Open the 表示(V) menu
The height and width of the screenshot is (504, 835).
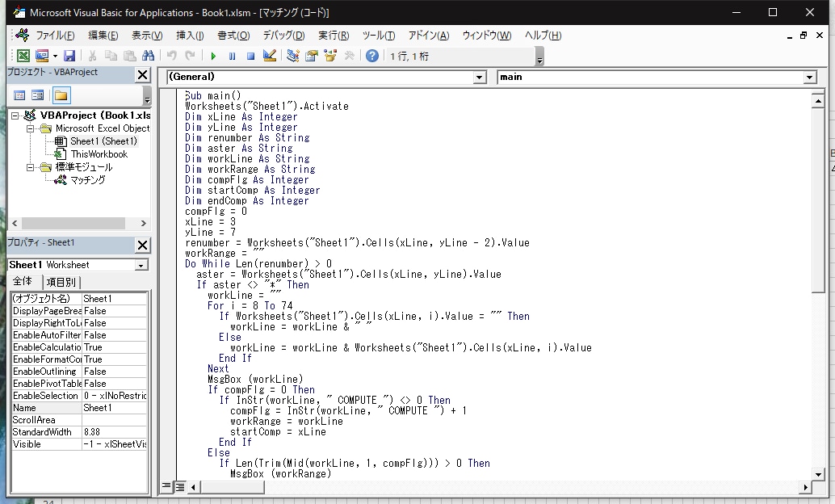147,36
